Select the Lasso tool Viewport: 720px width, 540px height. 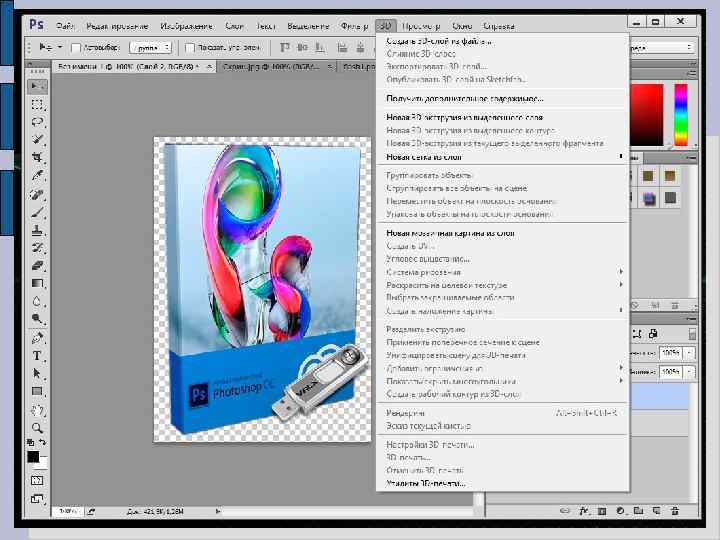tap(37, 122)
